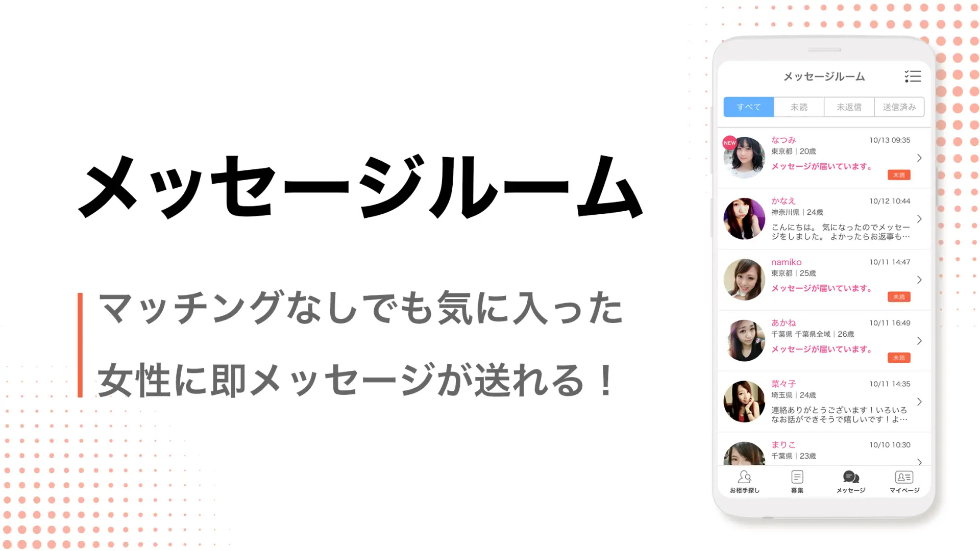The height and width of the screenshot is (551, 980).
Task: Tap the NEW badge on なつみ
Action: pyautogui.click(x=730, y=143)
